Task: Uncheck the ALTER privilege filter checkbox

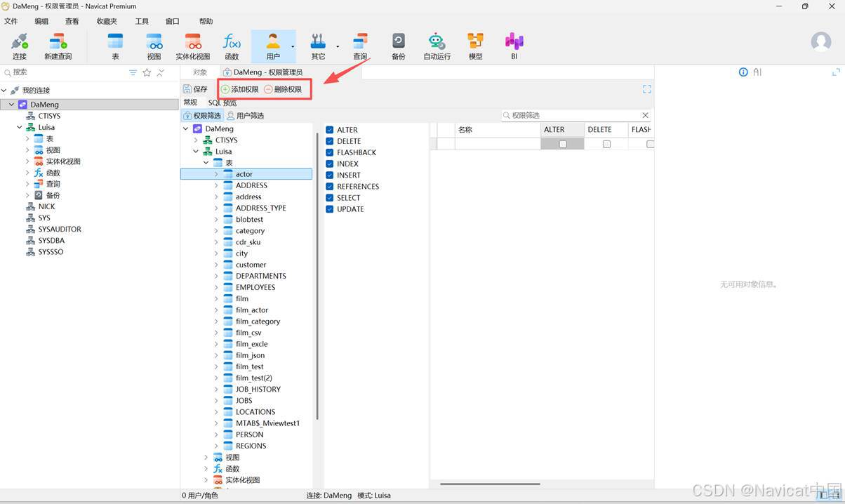Action: pos(329,130)
